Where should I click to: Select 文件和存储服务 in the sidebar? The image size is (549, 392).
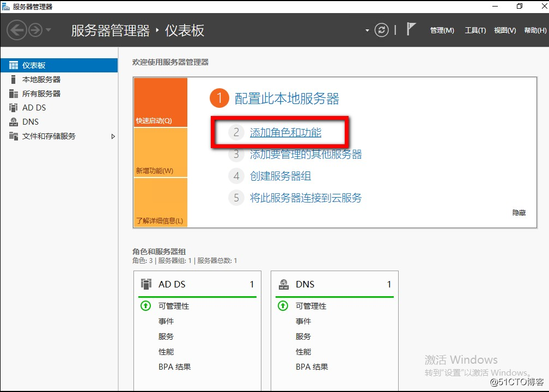[59, 136]
